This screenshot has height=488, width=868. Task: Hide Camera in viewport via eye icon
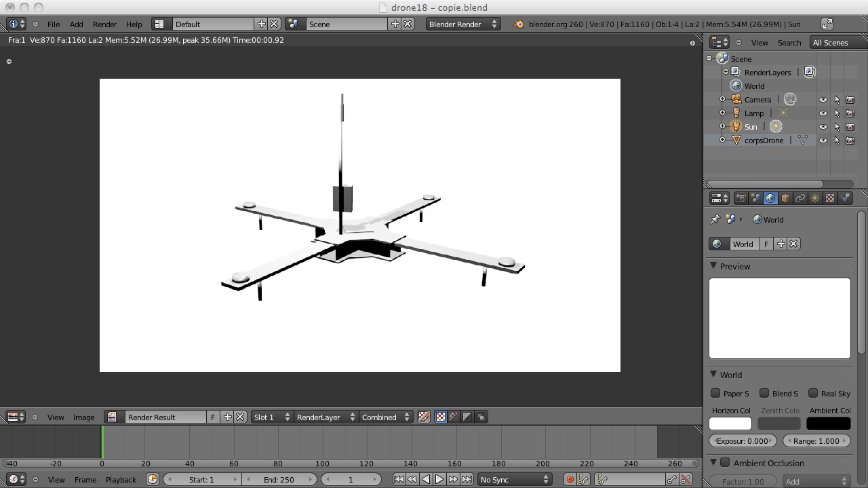click(823, 99)
